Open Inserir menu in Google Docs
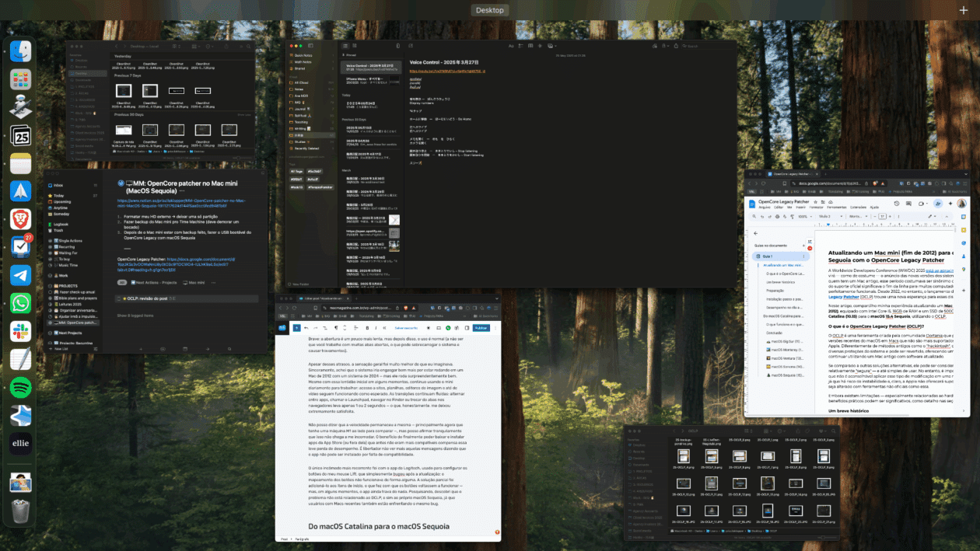Viewport: 980px width, 551px height. (800, 207)
